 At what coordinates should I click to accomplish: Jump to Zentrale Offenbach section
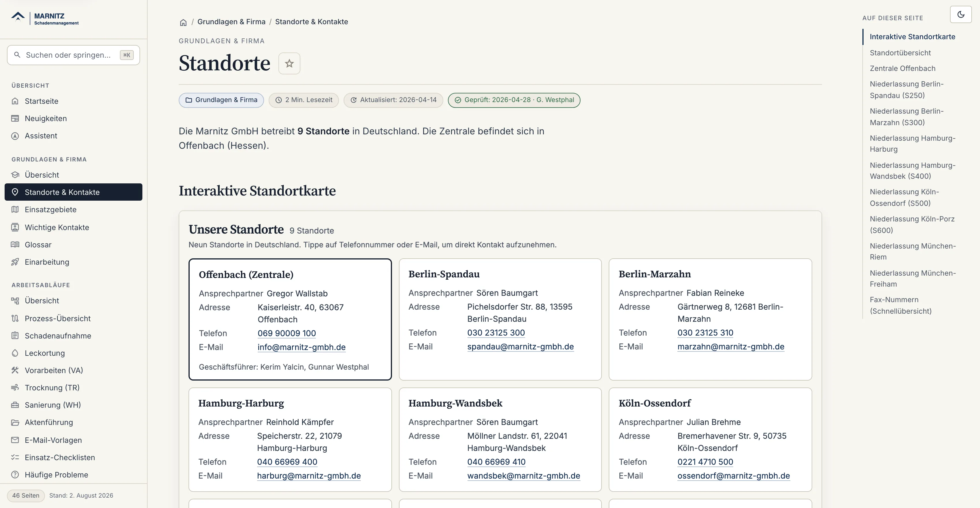pyautogui.click(x=902, y=69)
